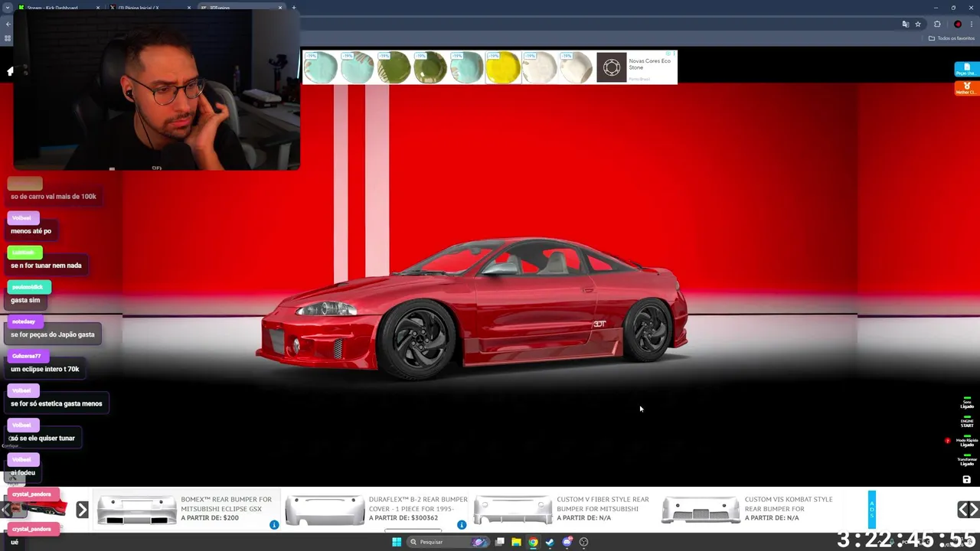Open Discord from the taskbar

point(567,542)
